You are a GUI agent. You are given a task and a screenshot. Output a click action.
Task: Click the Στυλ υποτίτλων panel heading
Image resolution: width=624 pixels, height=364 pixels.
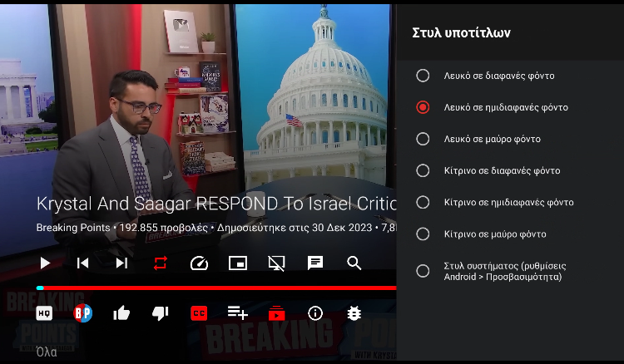click(461, 32)
